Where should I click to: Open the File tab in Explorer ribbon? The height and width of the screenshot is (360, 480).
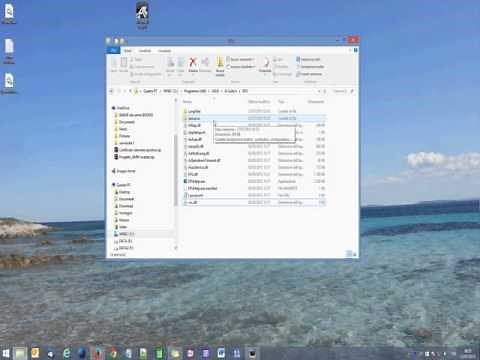click(113, 50)
